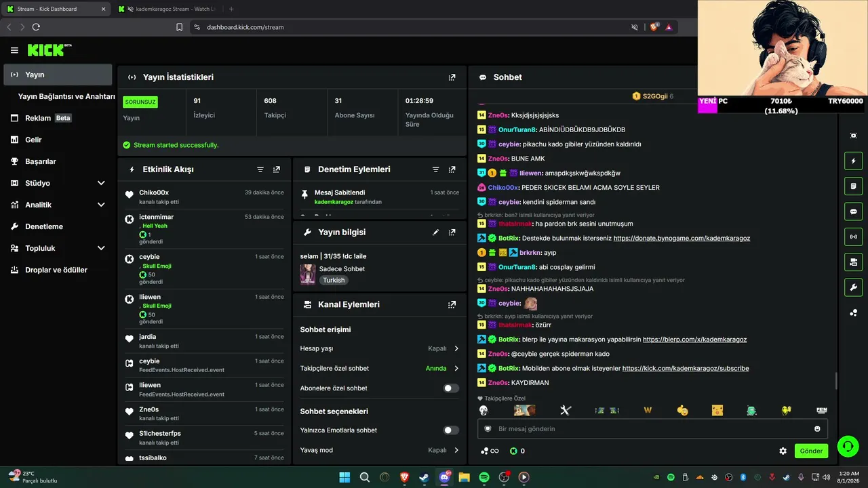Bookmark this page in the address bar
This screenshot has height=488, width=868.
click(179, 27)
